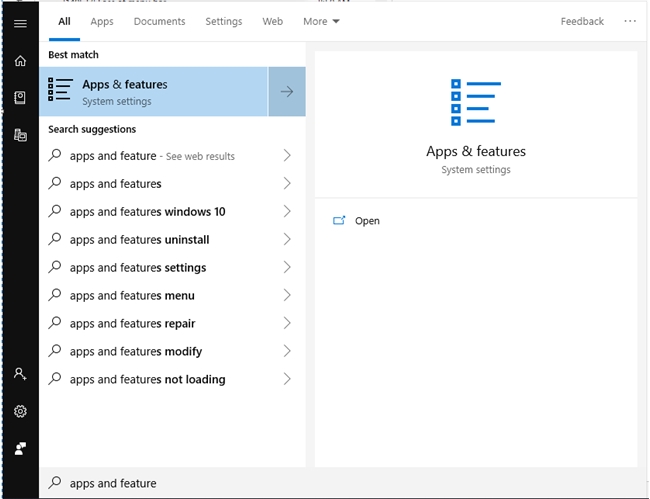Screen dimensions: 650x499
Task: Click the magnifier icon in the search box
Action: [55, 482]
